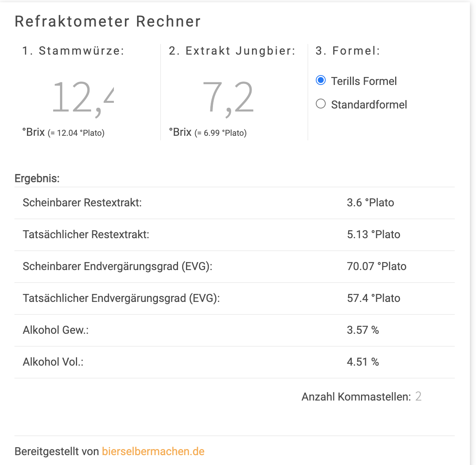This screenshot has width=476, height=465.
Task: Click the Stammwürze Brix input field
Action: (x=83, y=98)
